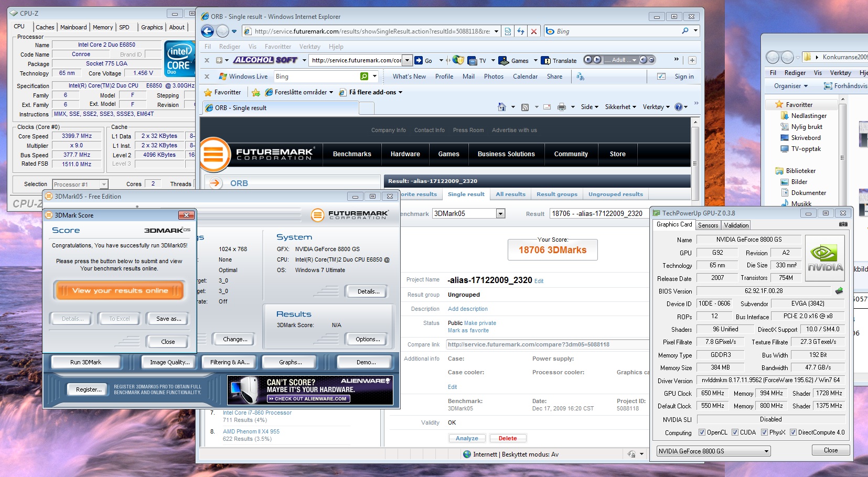Click the refresh icon in IE address bar
The image size is (868, 477).
tap(521, 31)
